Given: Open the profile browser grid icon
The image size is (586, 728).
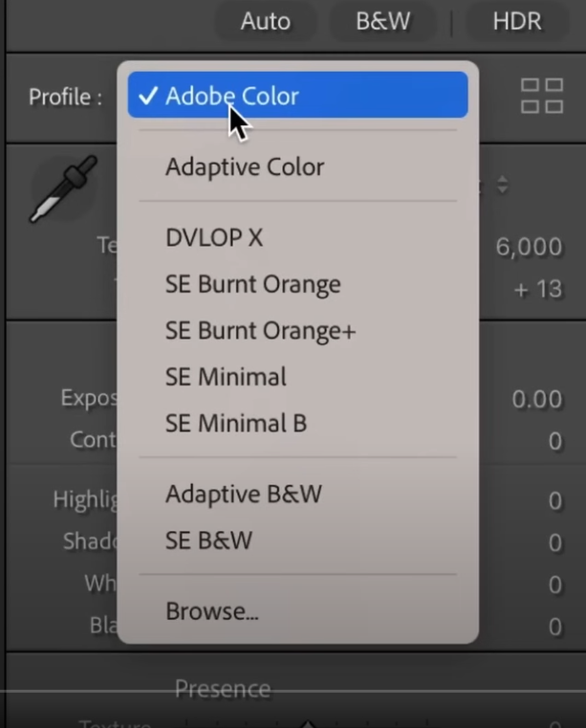Looking at the screenshot, I should [x=542, y=96].
